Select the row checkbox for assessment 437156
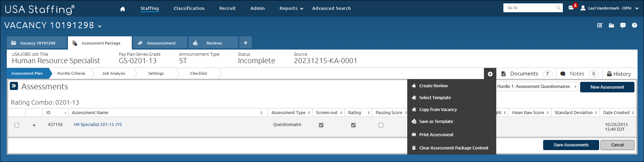 click(17, 125)
